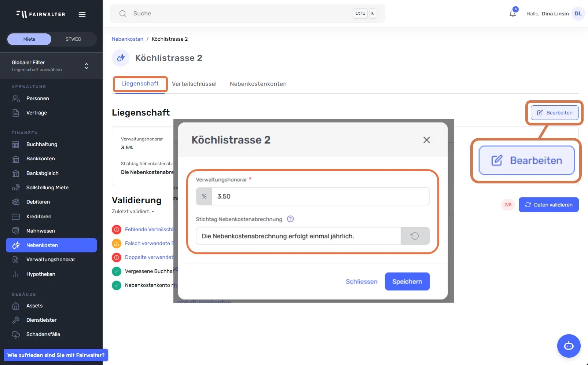The image size is (588, 365).
Task: Open the Fairwalter satisfaction feedback banner
Action: pos(56,355)
